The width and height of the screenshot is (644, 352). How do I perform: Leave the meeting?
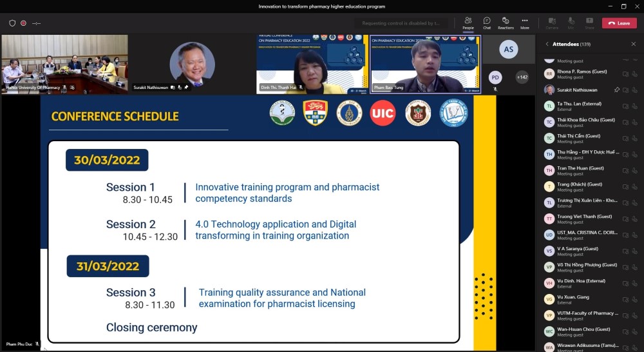[x=619, y=23]
